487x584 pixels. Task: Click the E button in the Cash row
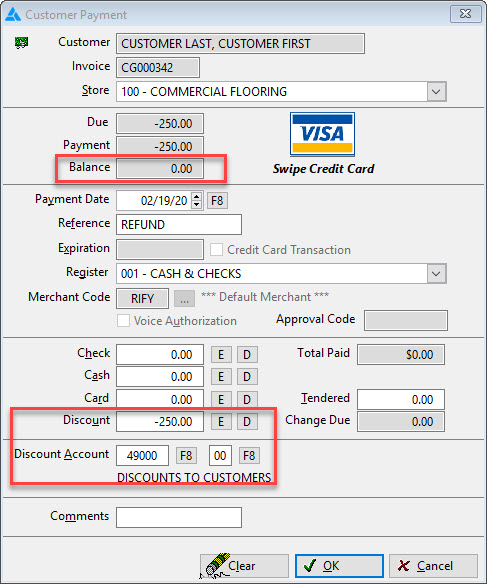pos(221,377)
